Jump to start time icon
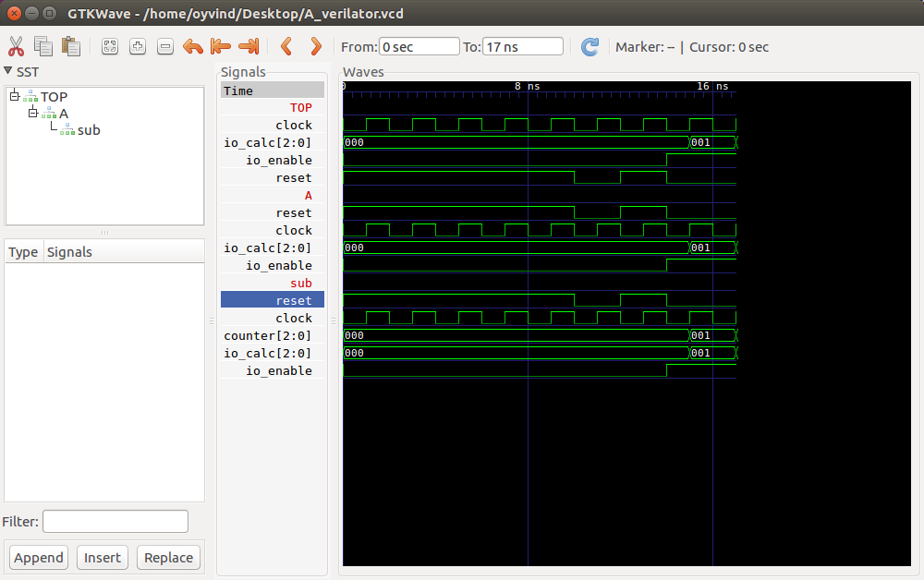The image size is (924, 580). point(221,46)
